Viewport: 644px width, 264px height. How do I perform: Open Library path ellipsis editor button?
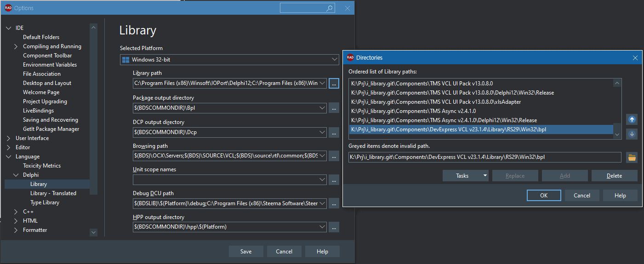pyautogui.click(x=334, y=84)
